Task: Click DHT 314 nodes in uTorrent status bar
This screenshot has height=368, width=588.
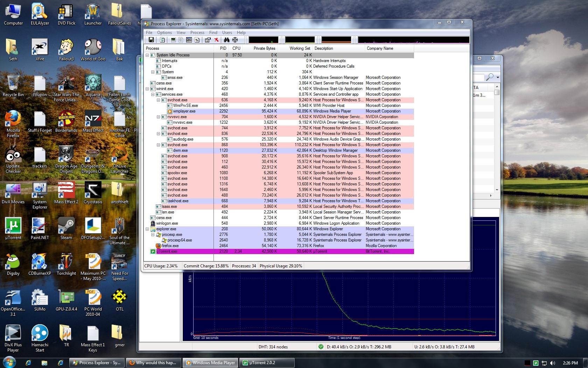Action: tap(273, 347)
